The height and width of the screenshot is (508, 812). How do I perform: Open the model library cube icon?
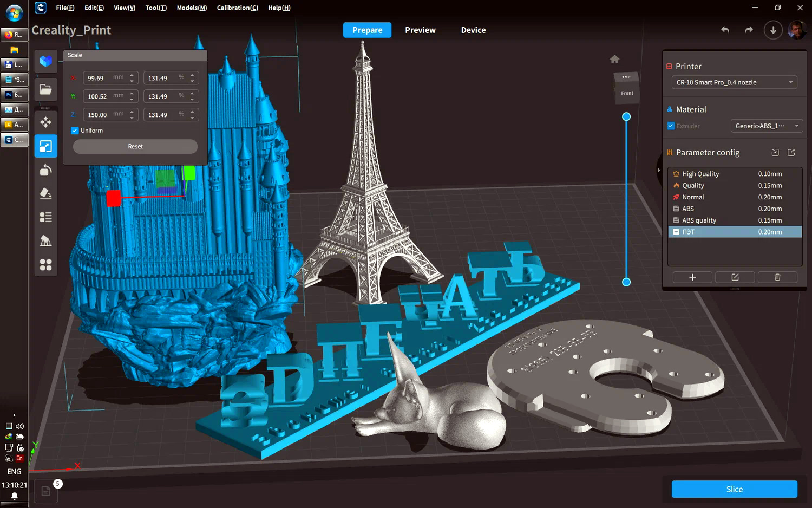click(46, 61)
